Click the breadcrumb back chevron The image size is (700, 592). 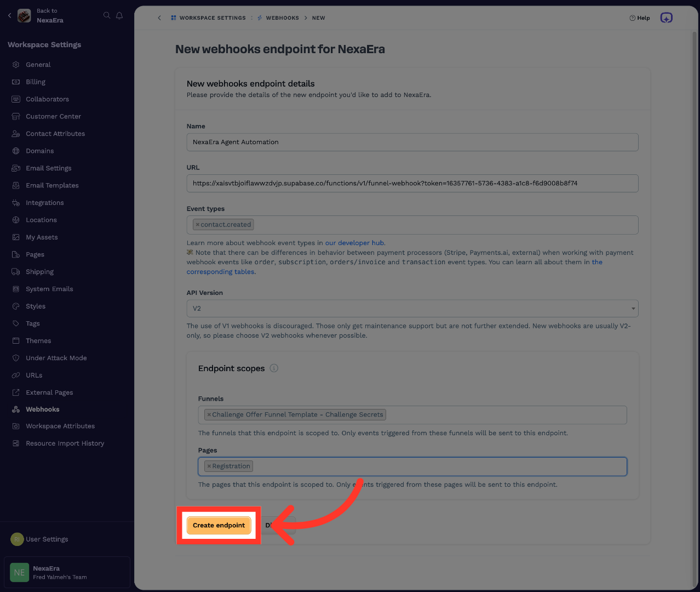click(x=159, y=18)
